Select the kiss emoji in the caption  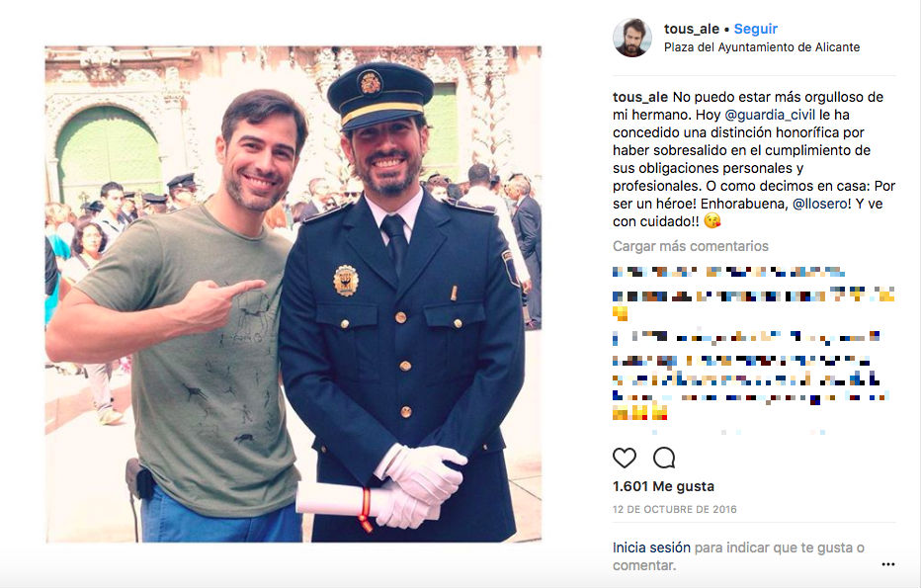pyautogui.click(x=712, y=221)
